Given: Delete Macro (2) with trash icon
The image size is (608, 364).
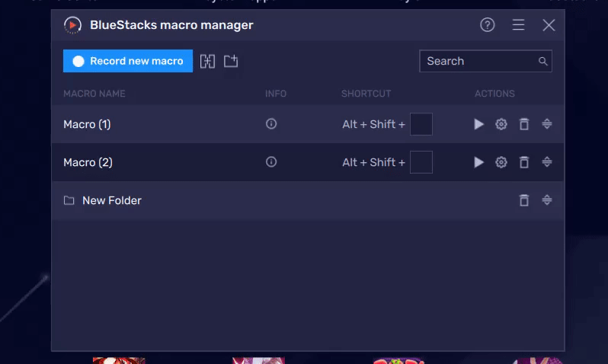Looking at the screenshot, I should tap(524, 162).
